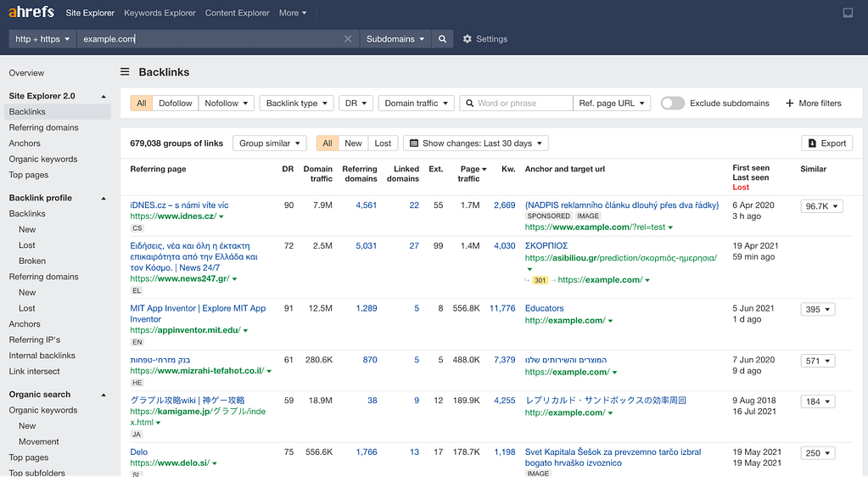Viewport: 868px width, 477px height.
Task: Select the Dofollow filter
Action: coord(175,103)
